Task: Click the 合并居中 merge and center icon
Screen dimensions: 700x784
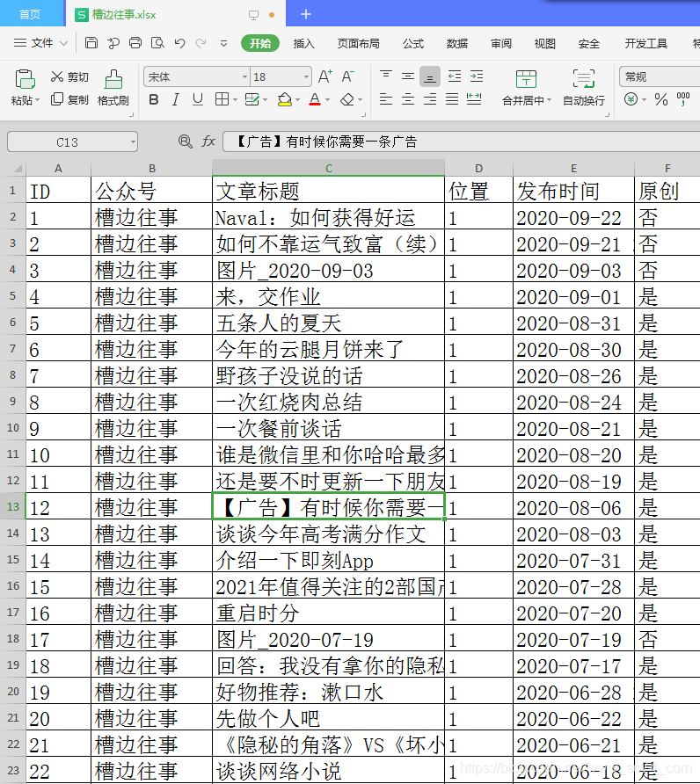Action: click(x=526, y=79)
